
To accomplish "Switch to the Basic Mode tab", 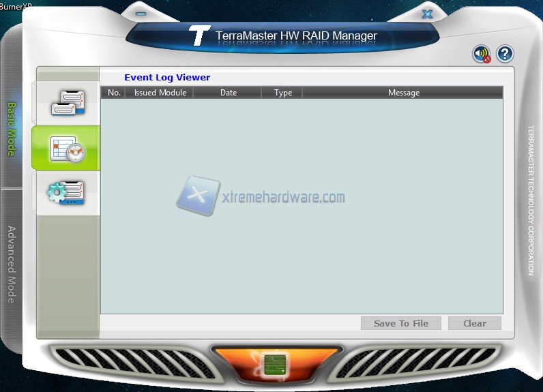I will (x=12, y=130).
